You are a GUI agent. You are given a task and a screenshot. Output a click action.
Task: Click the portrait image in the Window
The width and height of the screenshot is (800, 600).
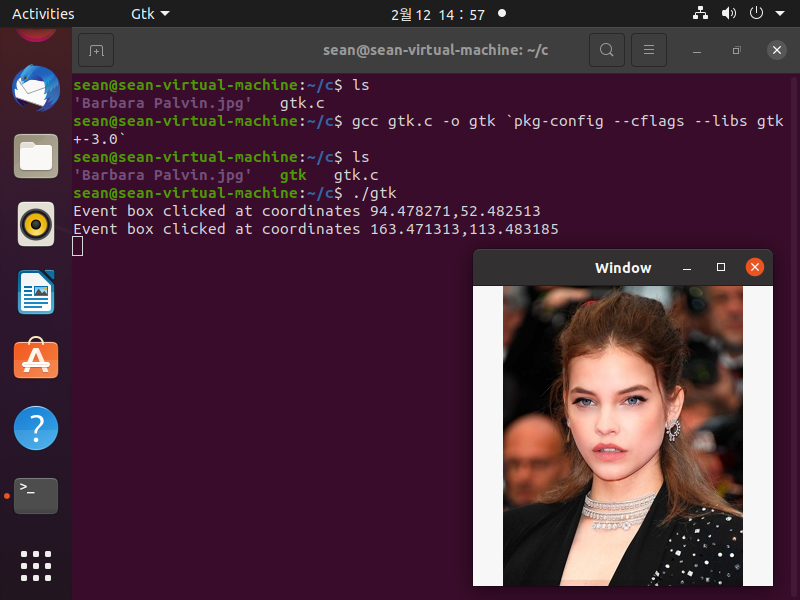622,436
